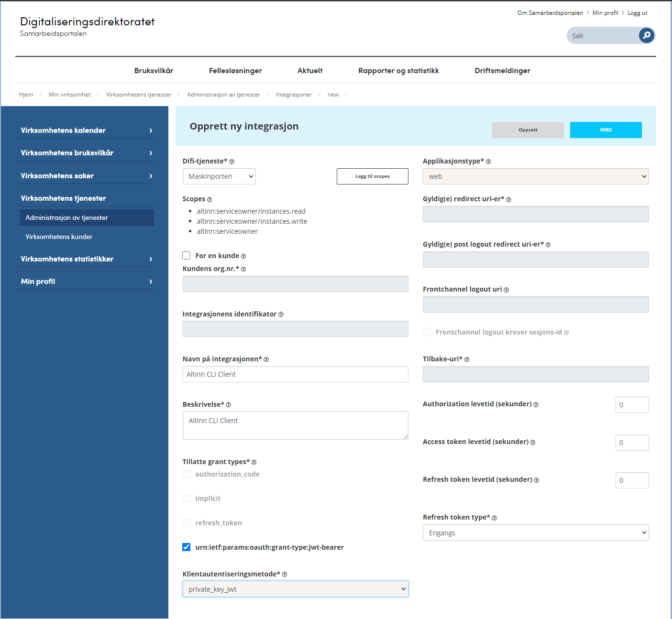Screen dimensions: 672x619
Task: Uncheck the jwt-bearer grant type checkbox
Action: pos(187,547)
